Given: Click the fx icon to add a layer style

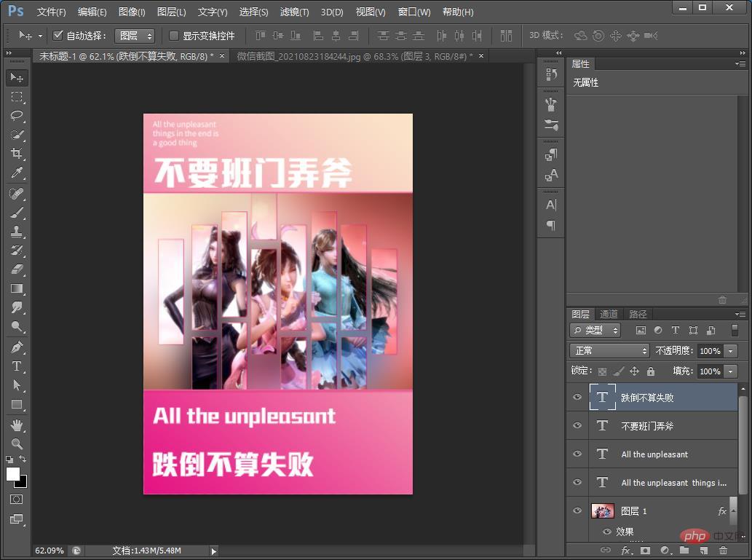Looking at the screenshot, I should [625, 550].
